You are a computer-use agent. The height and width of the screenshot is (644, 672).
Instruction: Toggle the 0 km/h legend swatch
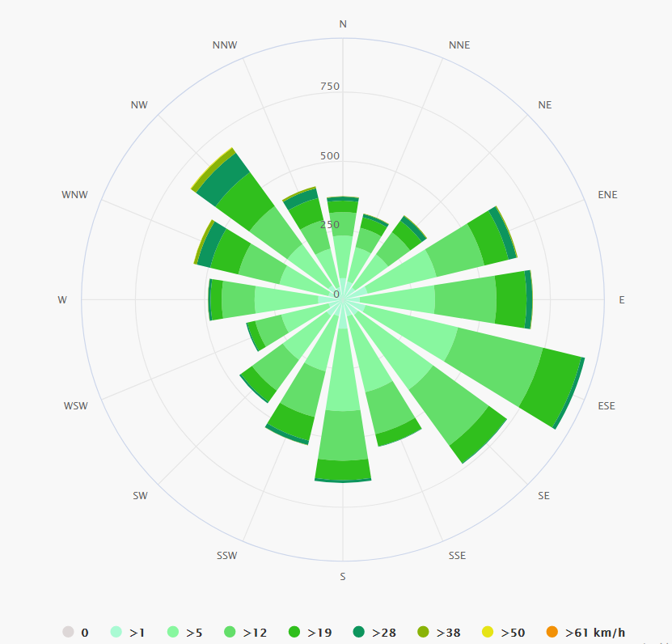[68, 632]
